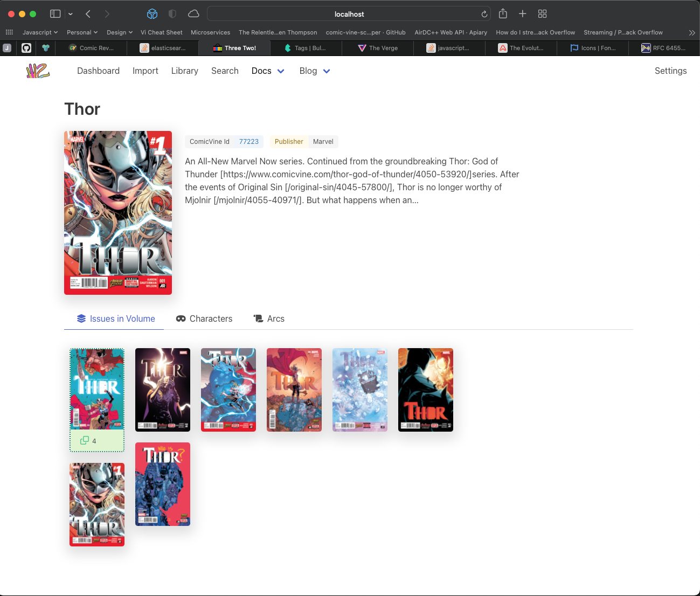Click the Share icon in Safari toolbar
This screenshot has width=700, height=596.
point(503,14)
